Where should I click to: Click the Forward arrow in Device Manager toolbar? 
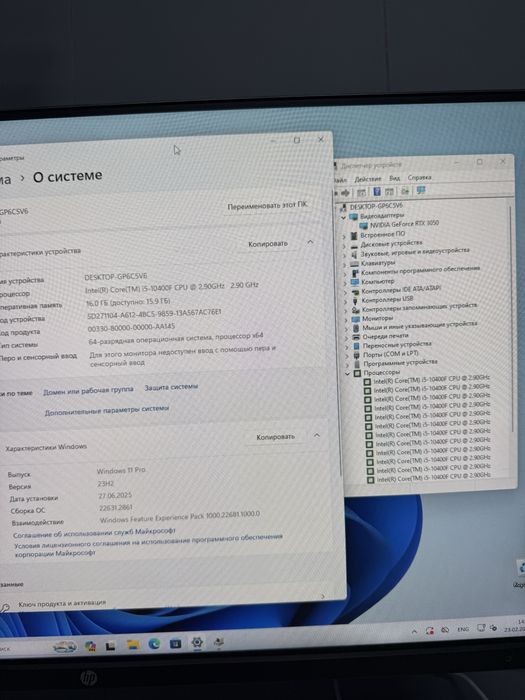point(346,193)
